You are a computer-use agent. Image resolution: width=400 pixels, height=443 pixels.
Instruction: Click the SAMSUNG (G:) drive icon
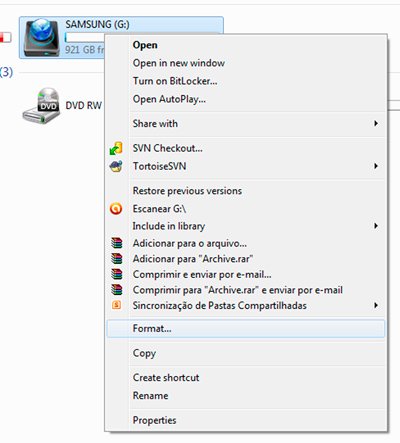(41, 38)
